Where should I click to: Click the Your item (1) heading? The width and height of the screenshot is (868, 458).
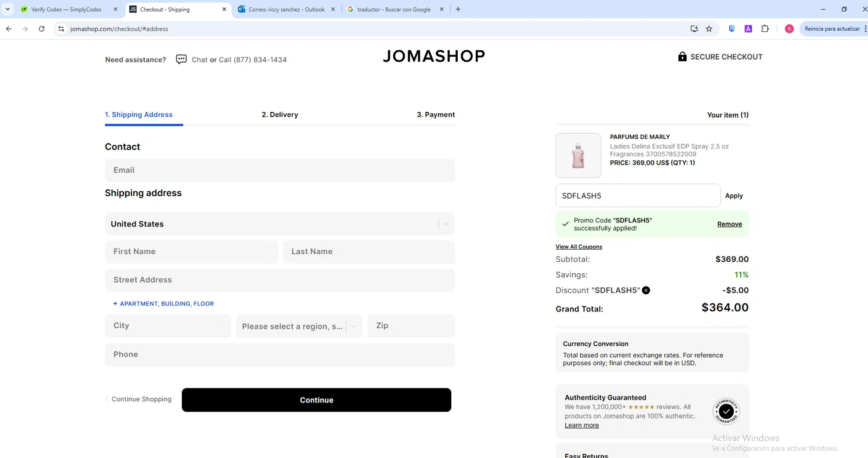point(728,115)
